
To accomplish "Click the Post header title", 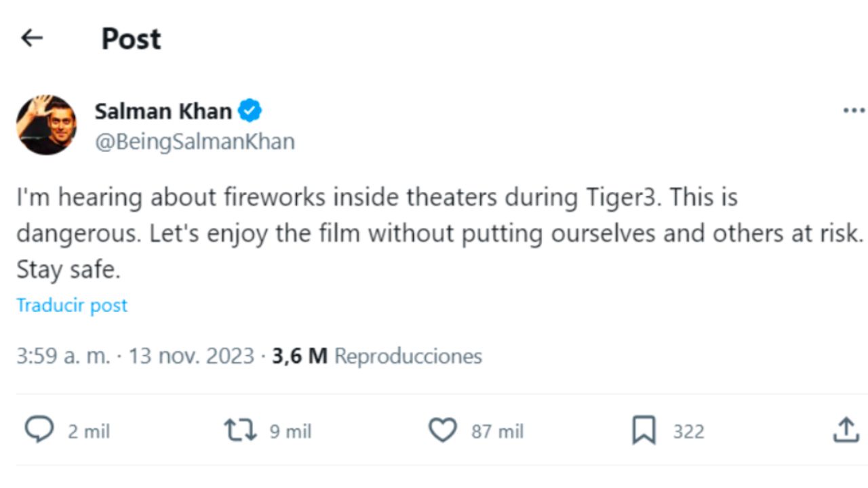I will pos(131,39).
